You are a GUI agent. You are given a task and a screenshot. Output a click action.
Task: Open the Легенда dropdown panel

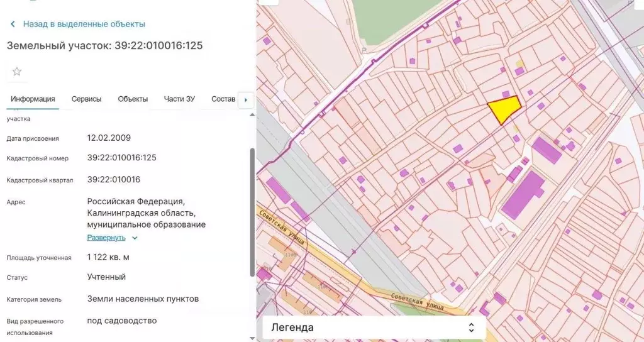click(x=374, y=328)
